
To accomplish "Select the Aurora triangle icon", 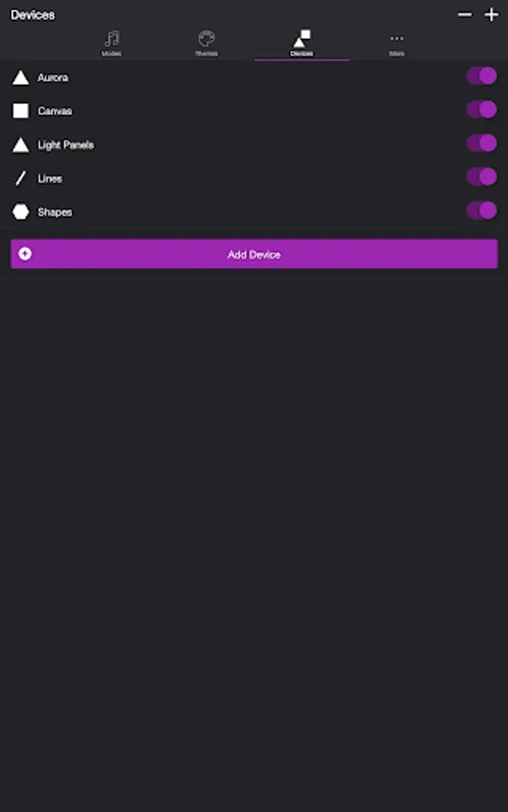I will click(x=21, y=78).
